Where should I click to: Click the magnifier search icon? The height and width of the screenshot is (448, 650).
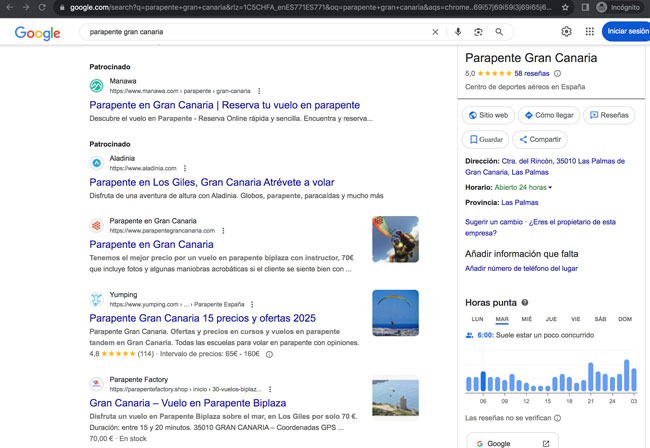tap(499, 32)
